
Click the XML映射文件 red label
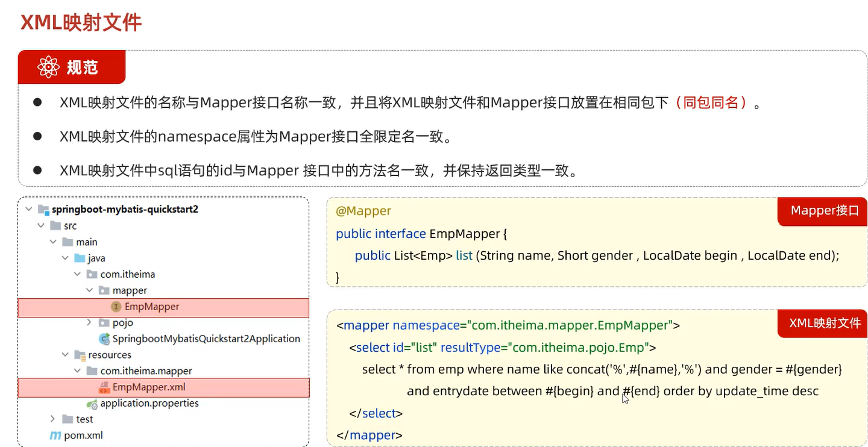[x=822, y=324]
